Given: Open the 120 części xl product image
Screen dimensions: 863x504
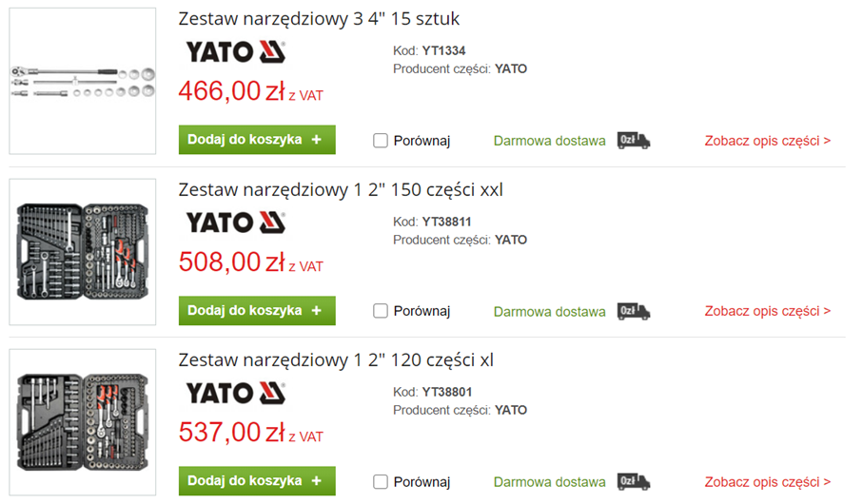Looking at the screenshot, I should (x=83, y=422).
